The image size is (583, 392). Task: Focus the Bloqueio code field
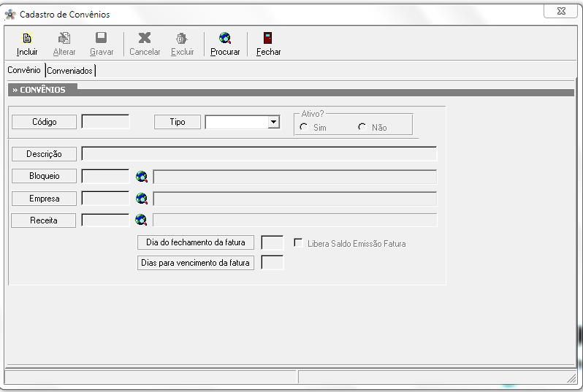click(x=106, y=176)
